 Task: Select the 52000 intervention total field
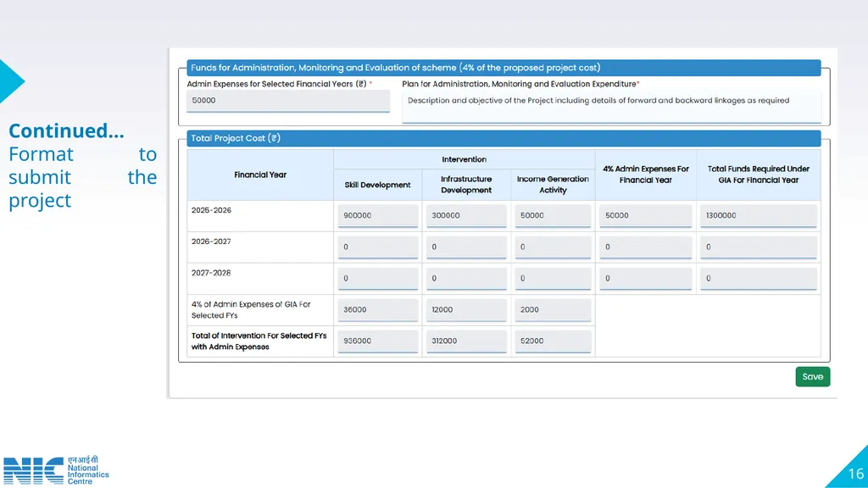pyautogui.click(x=553, y=341)
